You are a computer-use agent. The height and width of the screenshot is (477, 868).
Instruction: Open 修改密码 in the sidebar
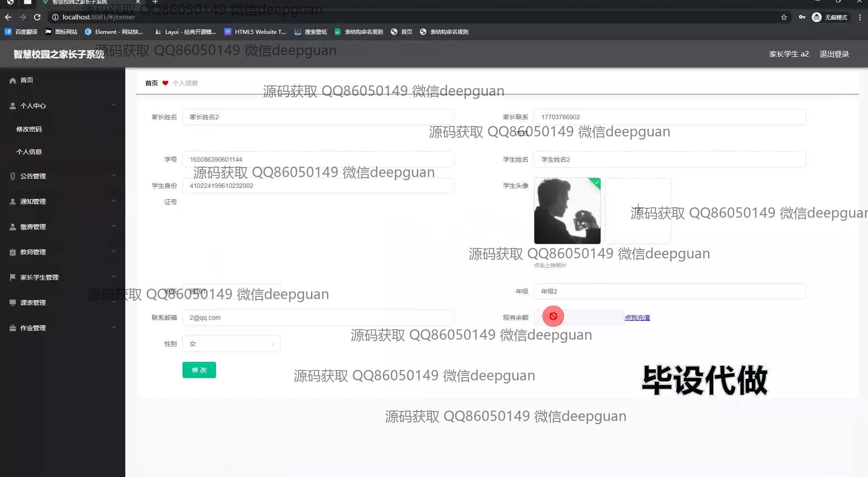(29, 129)
